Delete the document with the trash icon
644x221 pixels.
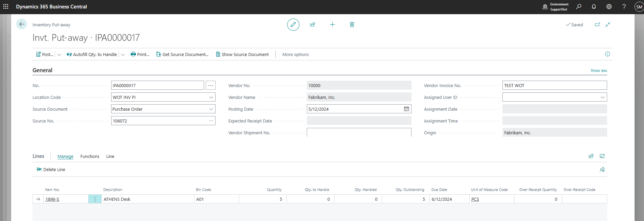(352, 24)
